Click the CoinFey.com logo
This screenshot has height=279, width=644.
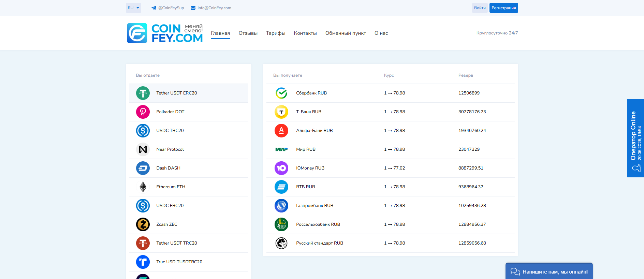165,33
